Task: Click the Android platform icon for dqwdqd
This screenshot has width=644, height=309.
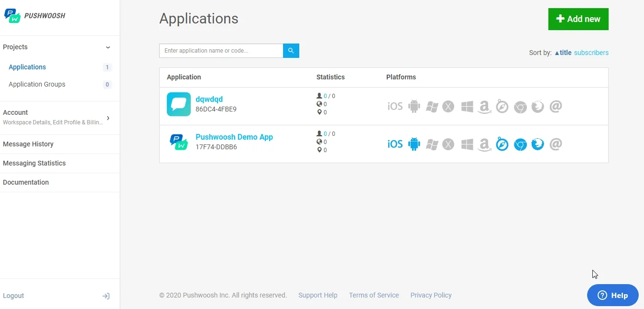Action: [414, 106]
